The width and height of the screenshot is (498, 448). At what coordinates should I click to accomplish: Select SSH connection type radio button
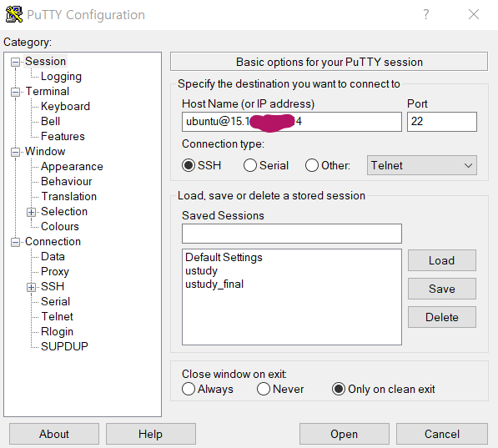click(x=189, y=165)
